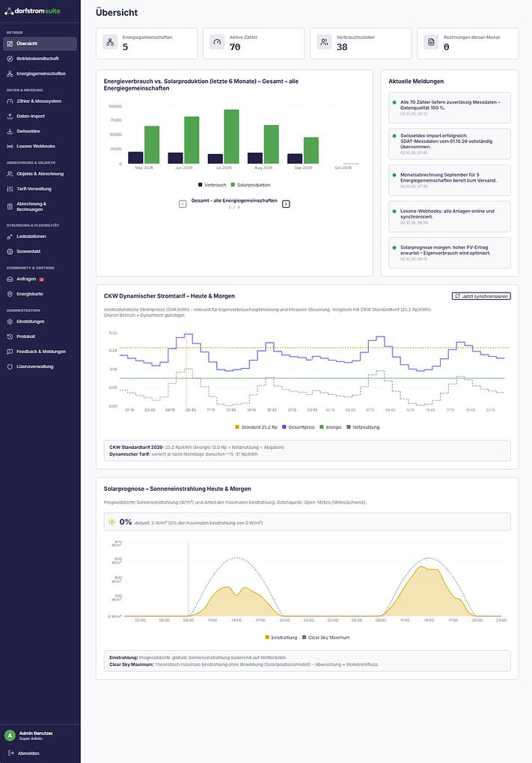Open the Solarprognose morgen message
The height and width of the screenshot is (763, 532).
pos(450,253)
